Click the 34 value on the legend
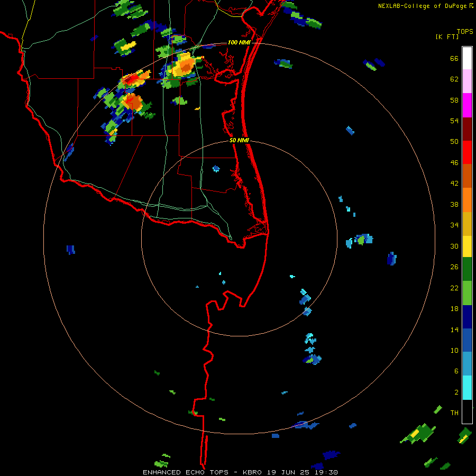The image size is (476, 476). [x=454, y=225]
